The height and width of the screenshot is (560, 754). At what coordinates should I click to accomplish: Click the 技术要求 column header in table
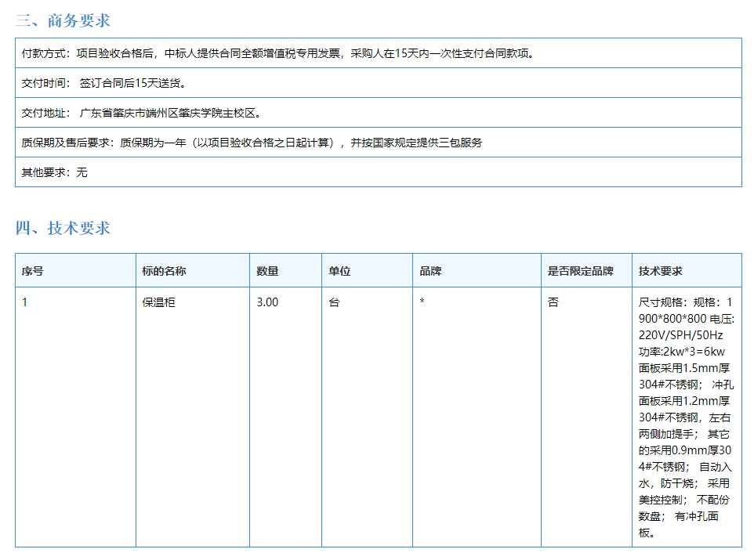(x=661, y=271)
